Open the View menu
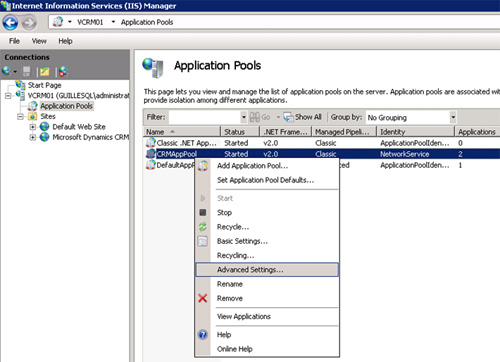 [39, 41]
